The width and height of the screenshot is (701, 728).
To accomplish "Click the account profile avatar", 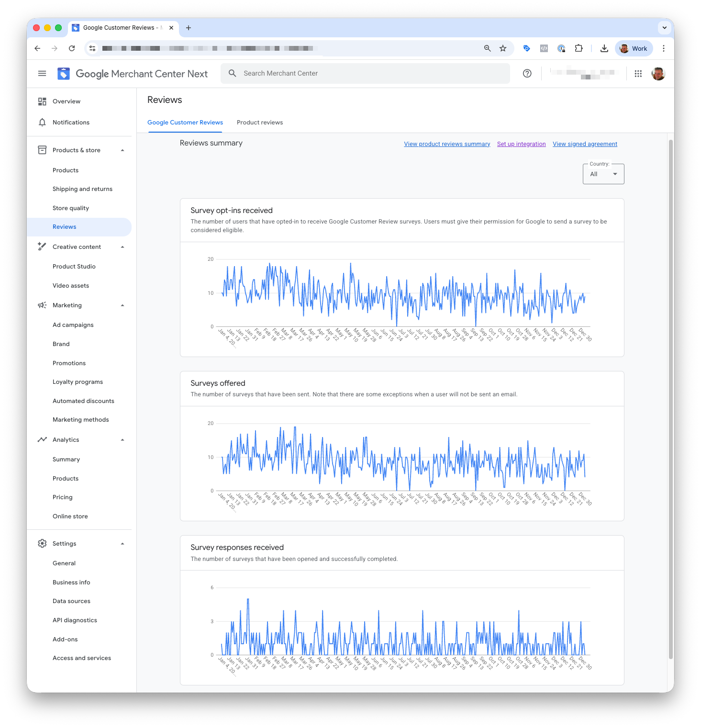I will click(x=658, y=73).
